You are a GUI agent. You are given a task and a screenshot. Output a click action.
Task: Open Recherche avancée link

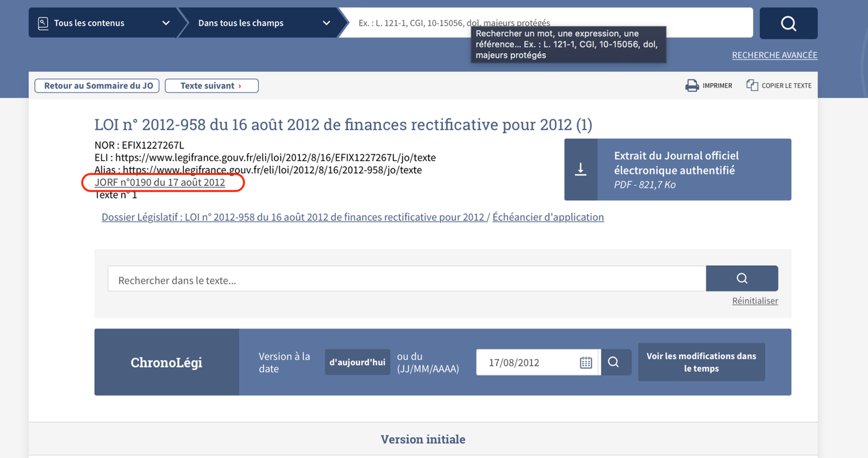pos(774,55)
